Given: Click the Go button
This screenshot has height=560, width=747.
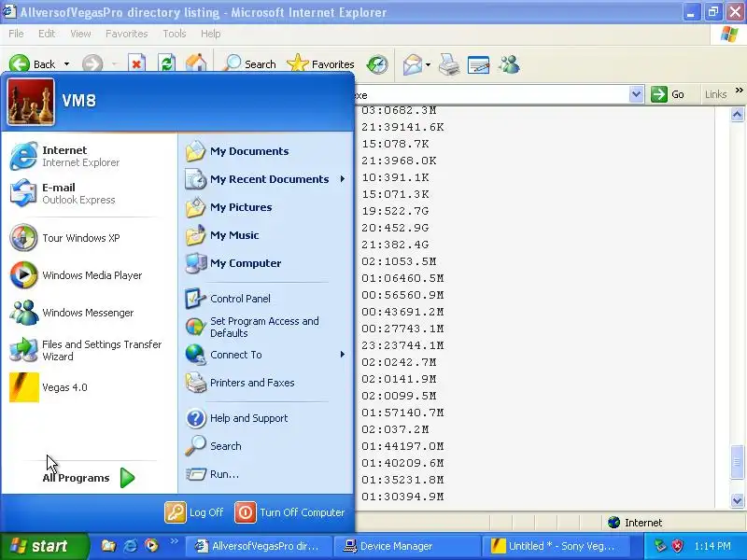Looking at the screenshot, I should 668,94.
